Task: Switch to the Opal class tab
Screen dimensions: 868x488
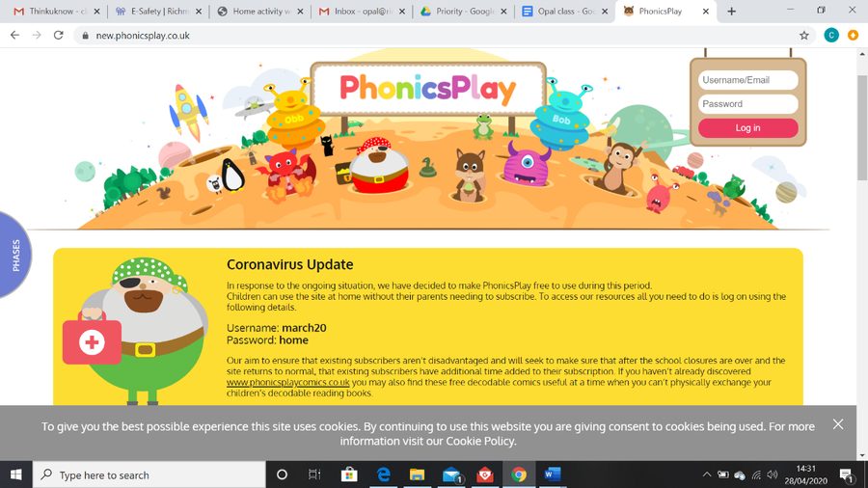Action: pos(564,11)
